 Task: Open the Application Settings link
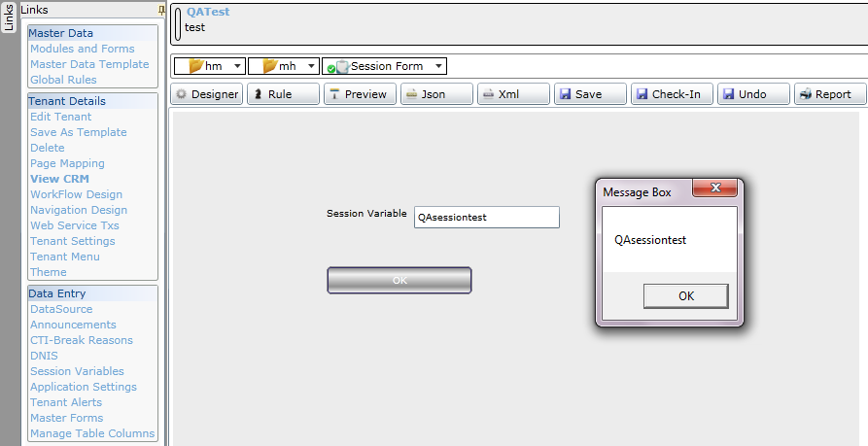coord(84,387)
